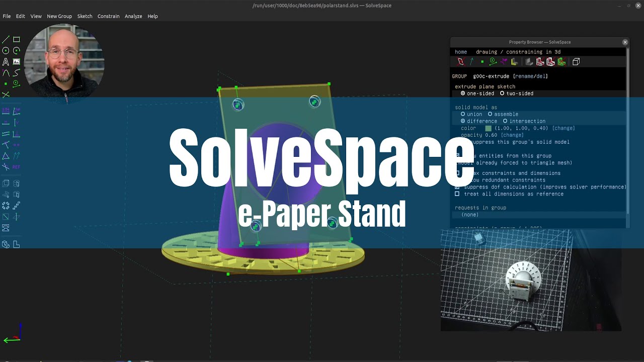644x362 pixels.
Task: Open the Edit menu
Action: pos(20,16)
